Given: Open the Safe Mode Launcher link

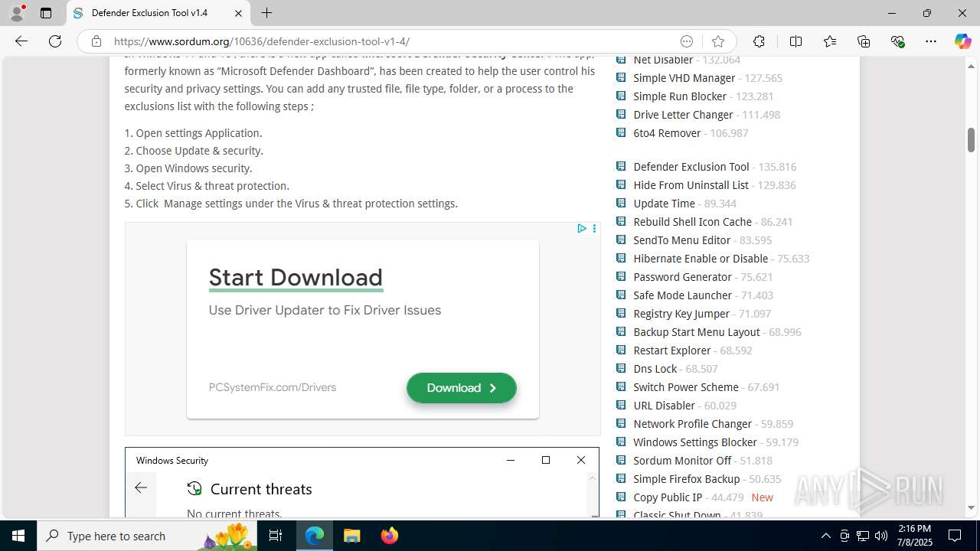Looking at the screenshot, I should pyautogui.click(x=682, y=295).
